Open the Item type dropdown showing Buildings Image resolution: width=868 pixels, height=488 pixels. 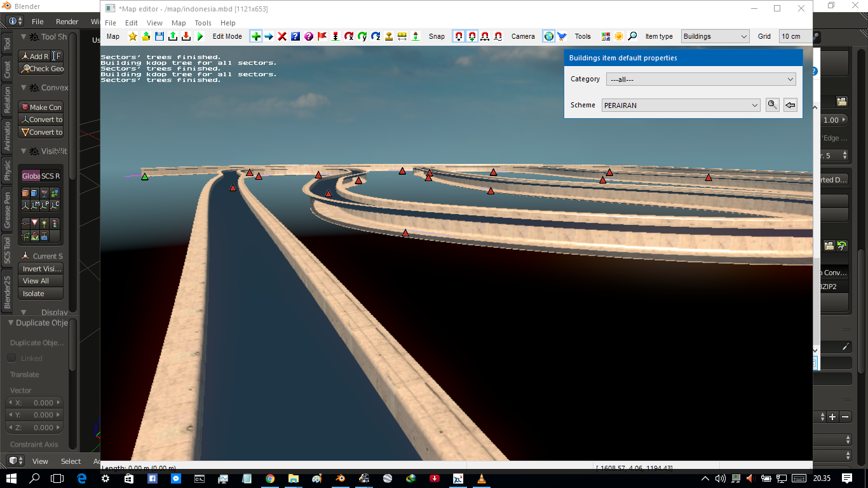click(x=715, y=36)
